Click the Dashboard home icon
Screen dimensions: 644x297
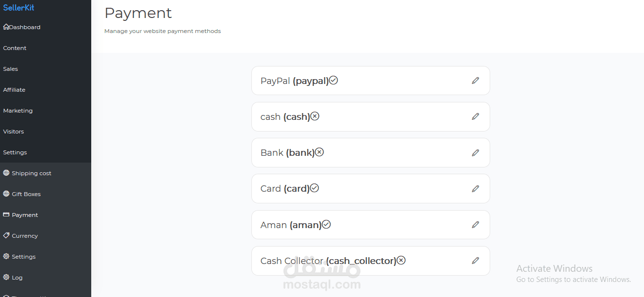6,27
